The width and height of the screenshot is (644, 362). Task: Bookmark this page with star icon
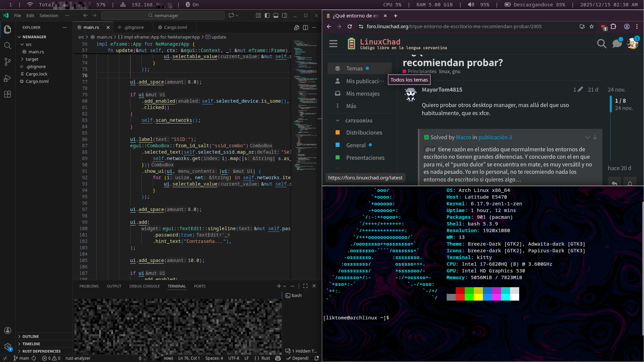click(592, 27)
